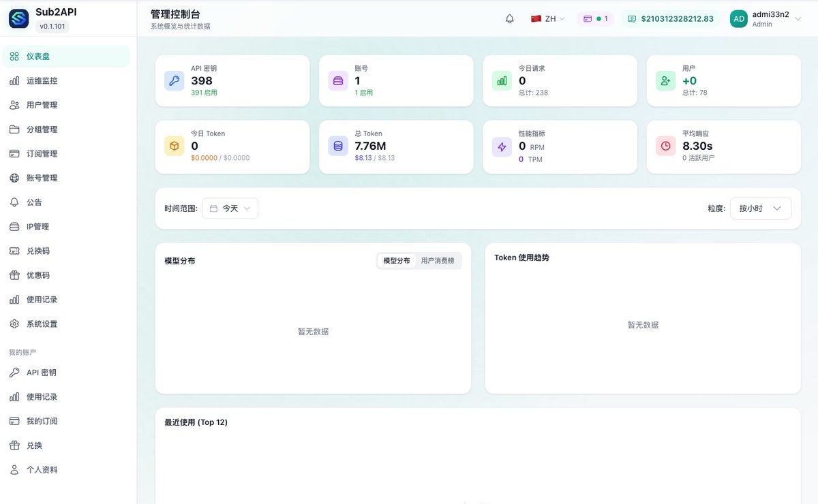
Task: Click the 我的订阅 card icon
Action: (14, 421)
